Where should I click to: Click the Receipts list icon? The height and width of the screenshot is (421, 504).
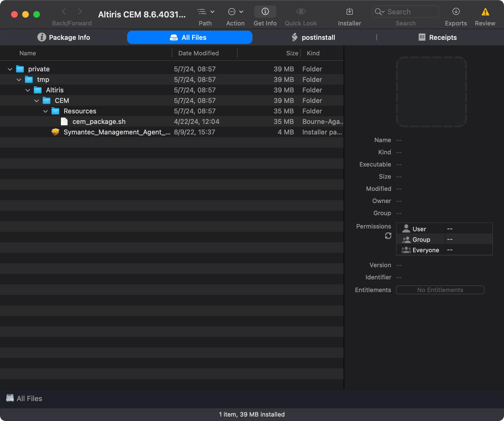click(x=422, y=37)
